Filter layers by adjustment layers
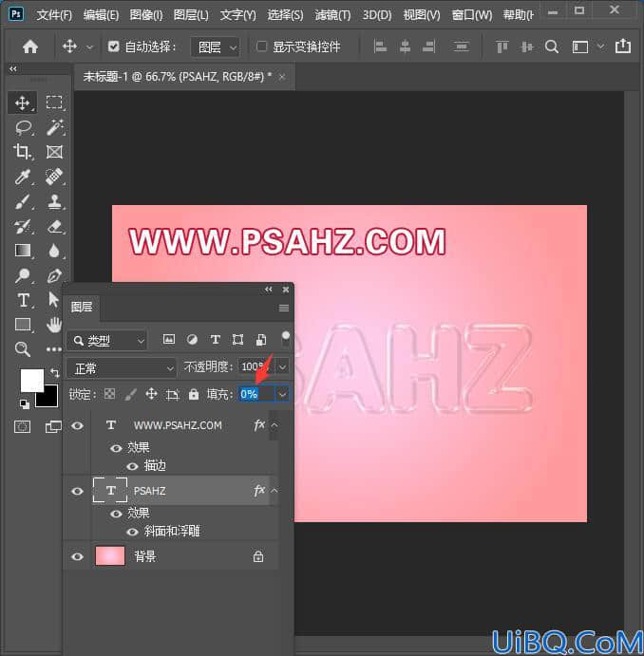 coord(192,340)
